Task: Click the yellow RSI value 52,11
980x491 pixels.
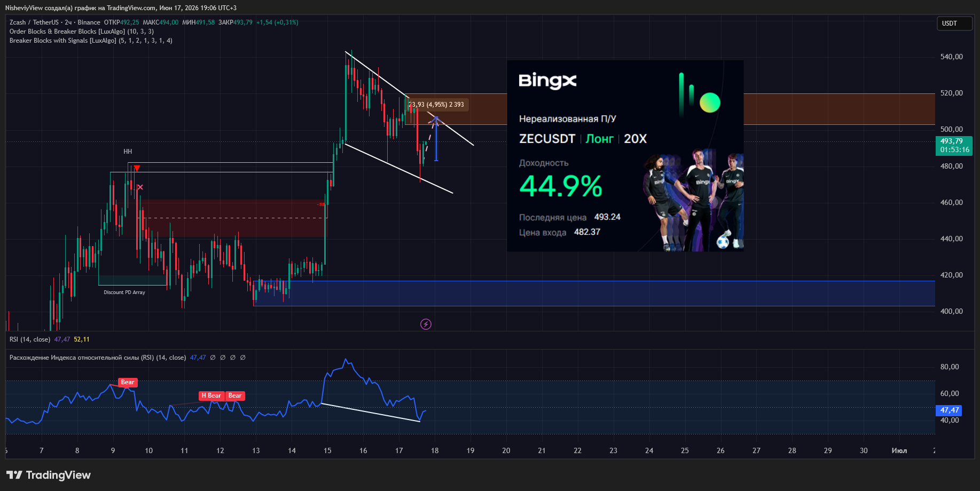Action: click(82, 339)
